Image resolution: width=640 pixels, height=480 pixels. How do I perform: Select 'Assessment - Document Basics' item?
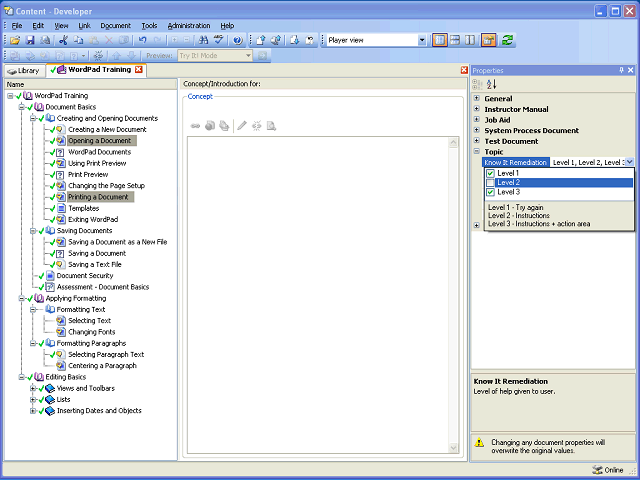pos(103,287)
